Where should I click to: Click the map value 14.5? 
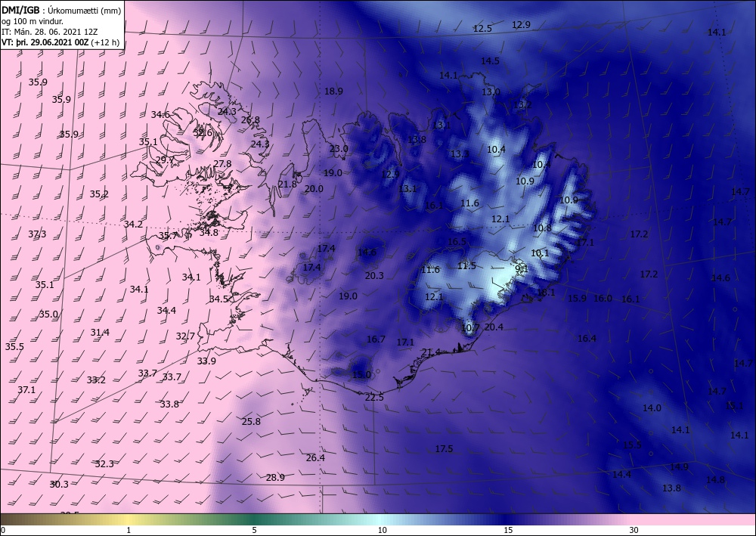[x=490, y=60]
